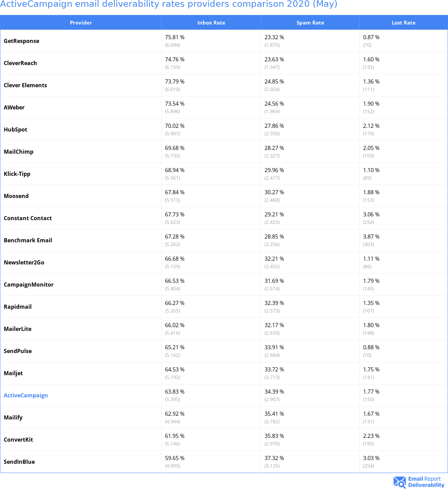
Task: Select the Provider column header
Action: (81, 23)
